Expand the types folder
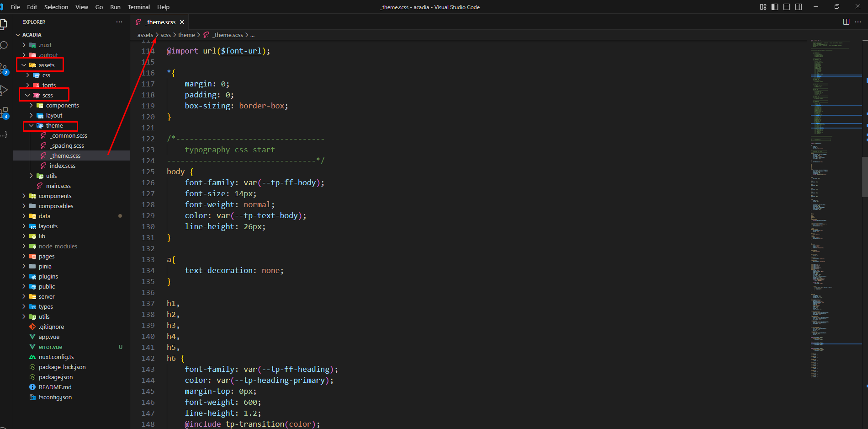Screen dimensions: 868x429 click(72, 306)
